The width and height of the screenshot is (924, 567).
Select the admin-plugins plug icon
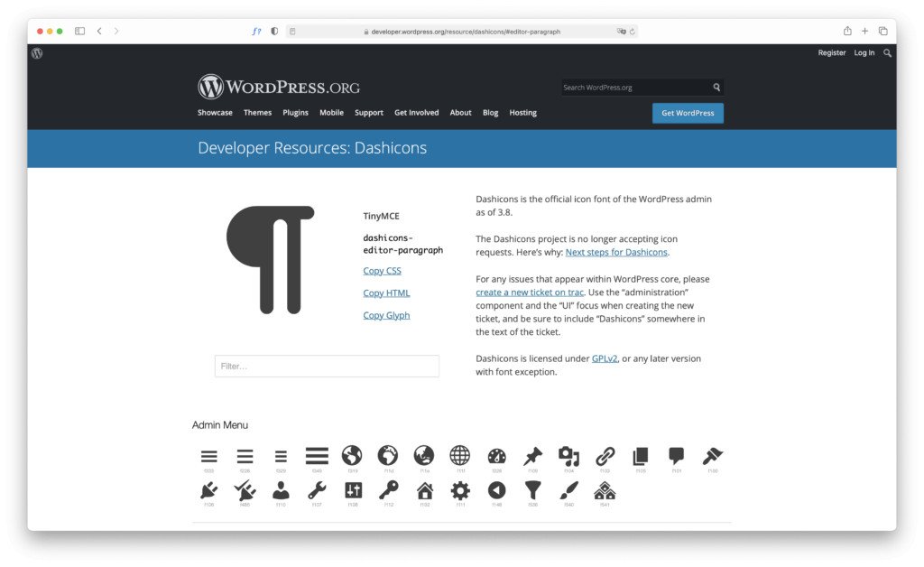pyautogui.click(x=209, y=490)
